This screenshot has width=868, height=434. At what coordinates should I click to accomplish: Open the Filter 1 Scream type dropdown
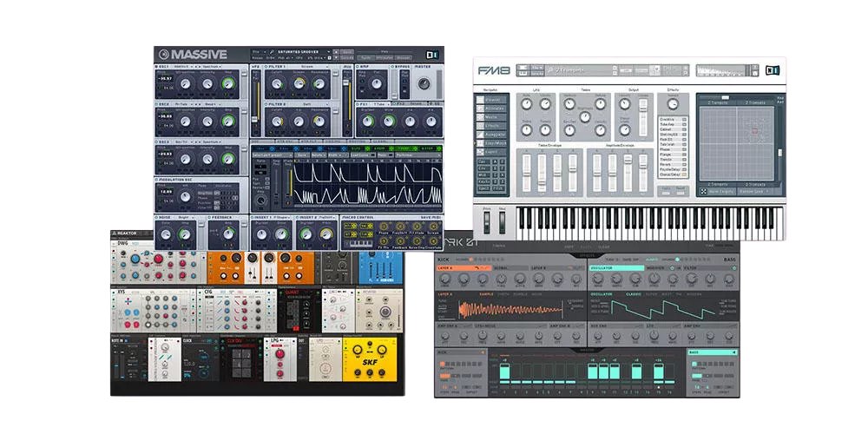(308, 67)
